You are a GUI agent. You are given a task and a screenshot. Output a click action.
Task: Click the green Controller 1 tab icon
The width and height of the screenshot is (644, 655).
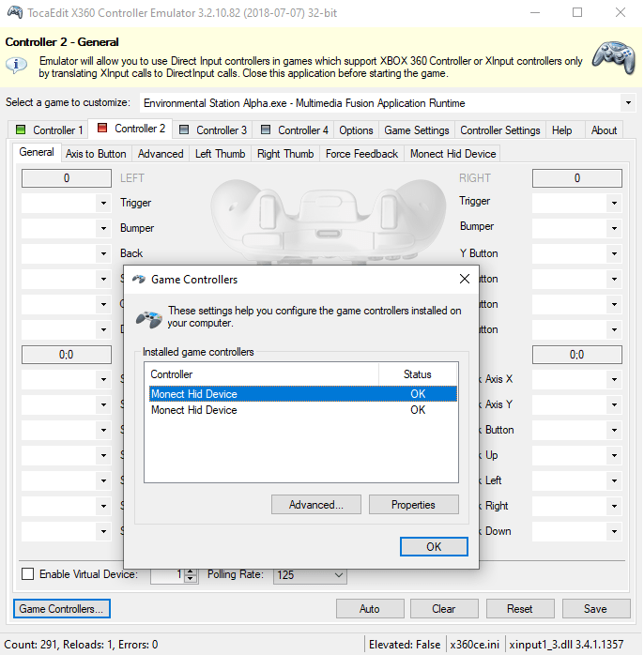pos(22,130)
